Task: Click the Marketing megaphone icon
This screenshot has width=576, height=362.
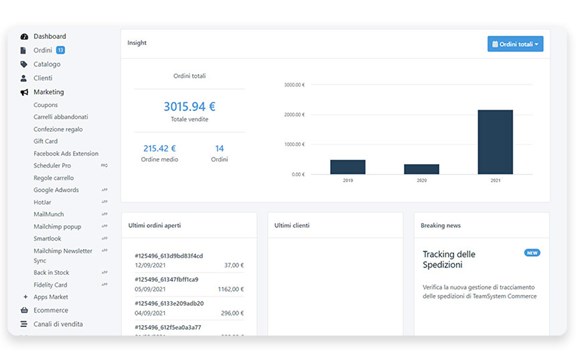Action: 24,92
